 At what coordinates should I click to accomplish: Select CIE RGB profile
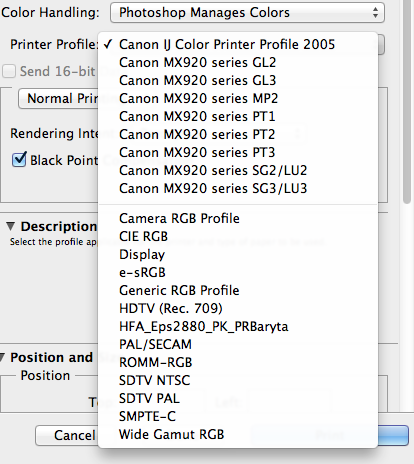[x=238, y=236]
